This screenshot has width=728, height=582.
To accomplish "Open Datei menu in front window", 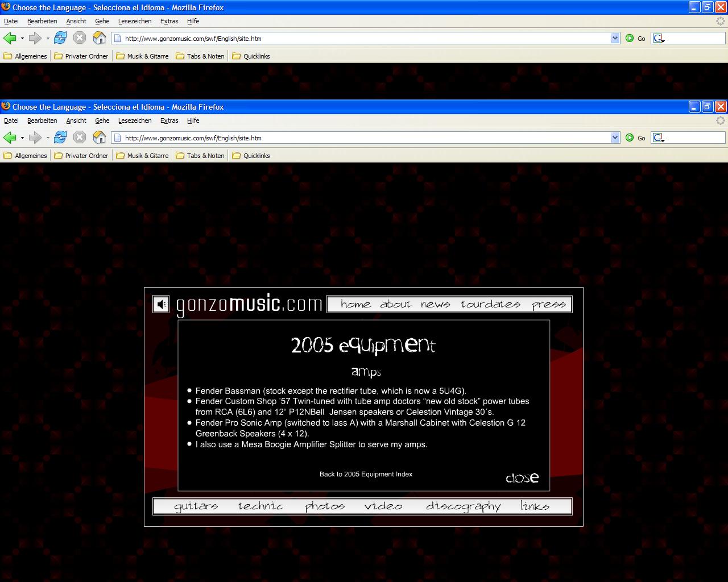I will (x=11, y=120).
